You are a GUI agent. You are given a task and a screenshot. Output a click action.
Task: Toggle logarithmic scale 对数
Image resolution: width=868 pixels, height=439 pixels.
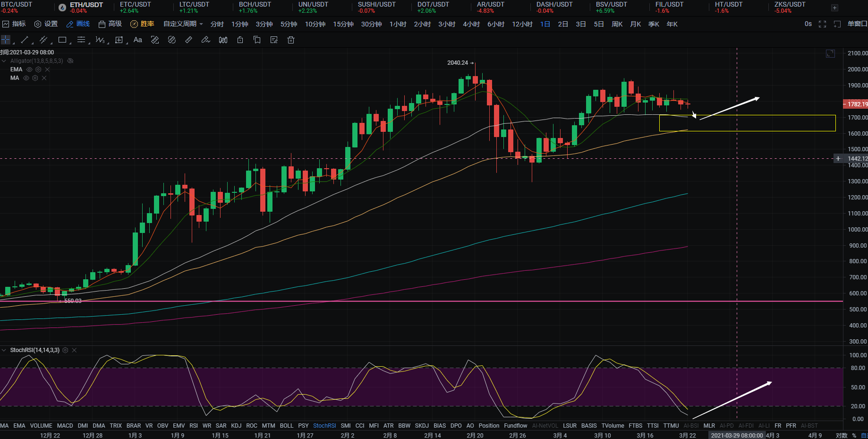pos(842,435)
